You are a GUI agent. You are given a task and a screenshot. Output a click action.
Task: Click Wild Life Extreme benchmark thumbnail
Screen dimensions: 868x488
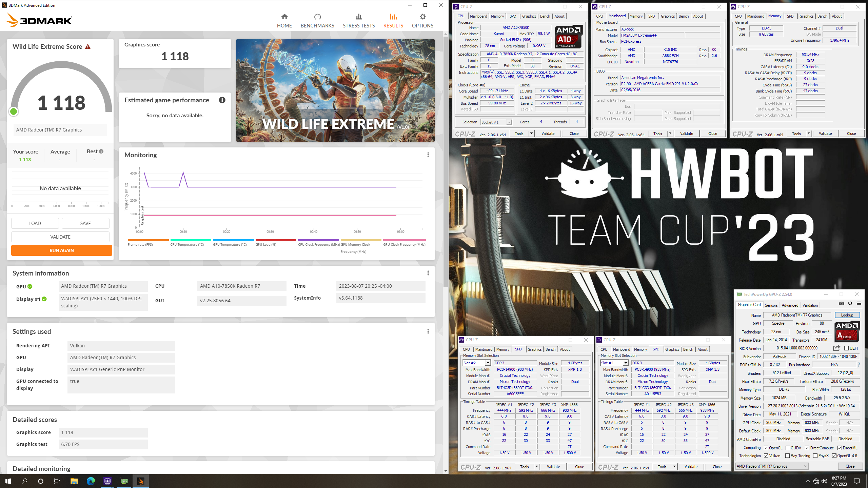coord(335,90)
